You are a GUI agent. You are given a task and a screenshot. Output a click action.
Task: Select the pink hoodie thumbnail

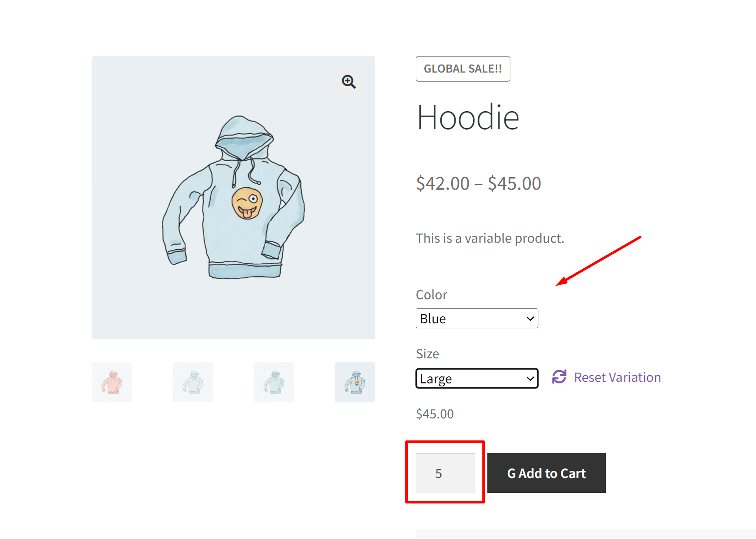pyautogui.click(x=112, y=382)
